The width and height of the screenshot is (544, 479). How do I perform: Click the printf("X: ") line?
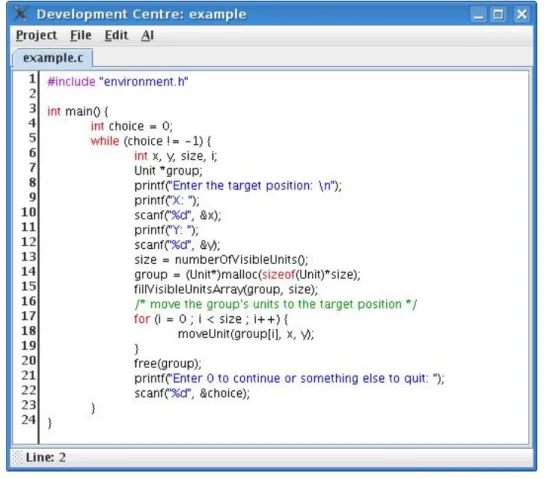coord(167,200)
